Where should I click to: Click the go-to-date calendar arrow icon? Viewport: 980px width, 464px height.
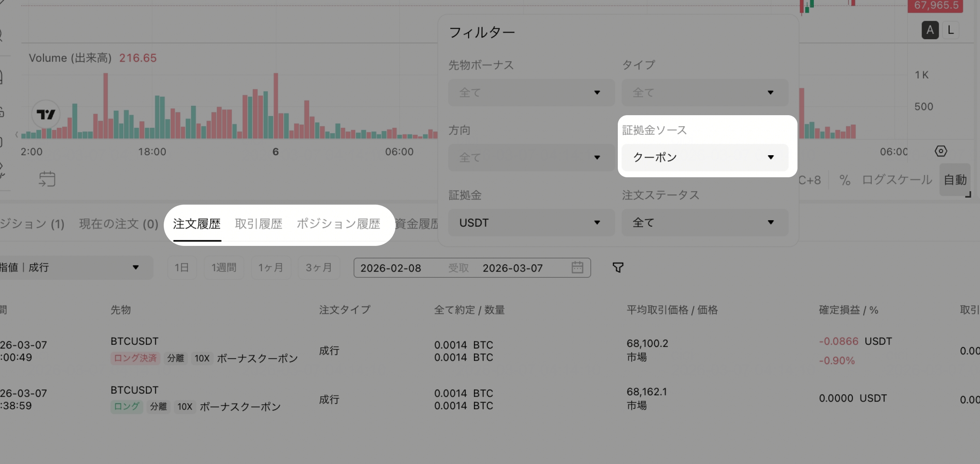click(x=47, y=179)
